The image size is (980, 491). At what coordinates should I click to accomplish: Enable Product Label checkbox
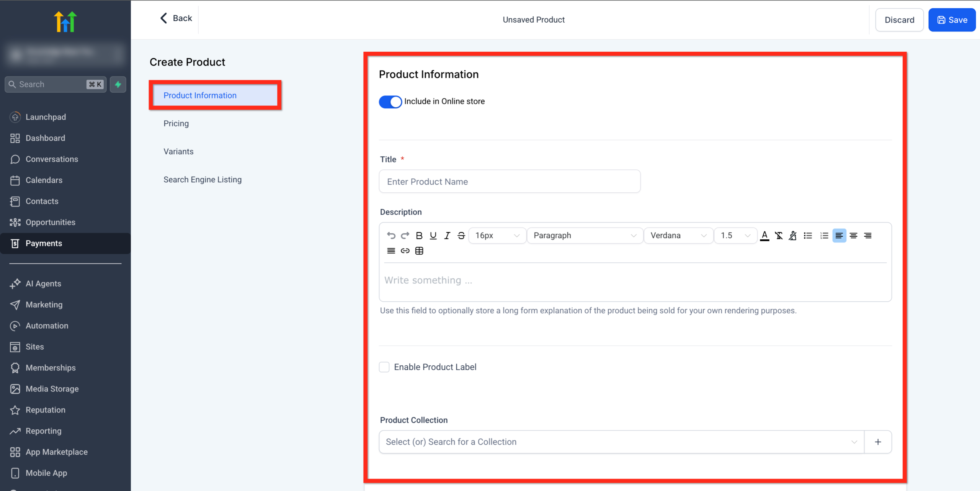coord(384,367)
